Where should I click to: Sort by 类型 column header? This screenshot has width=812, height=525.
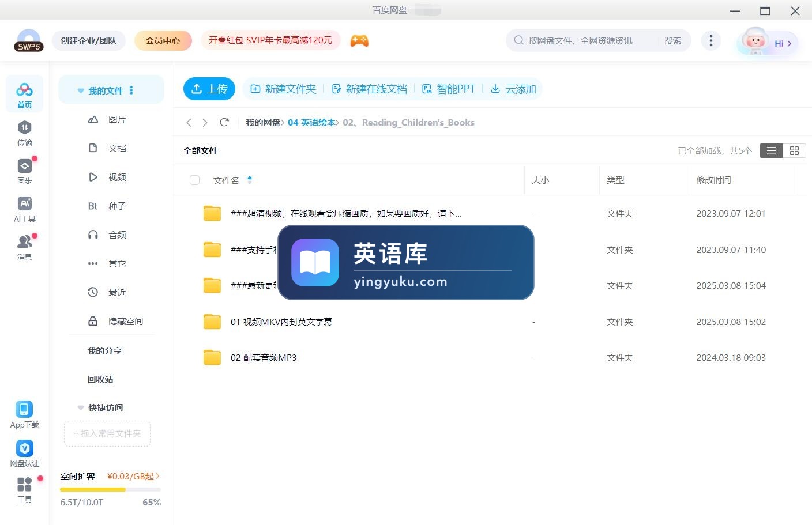(615, 180)
